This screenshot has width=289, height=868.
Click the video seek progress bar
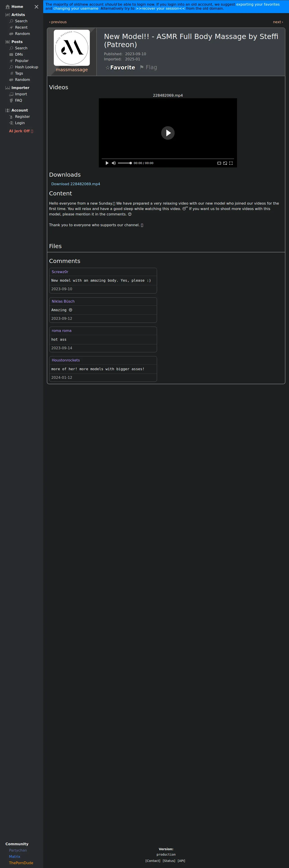click(x=168, y=159)
